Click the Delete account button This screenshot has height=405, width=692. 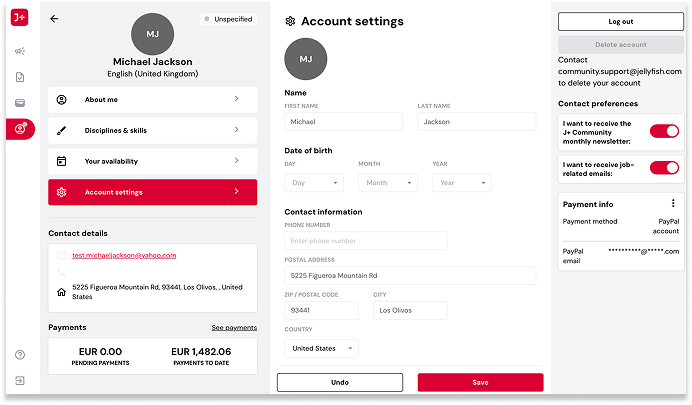point(621,45)
